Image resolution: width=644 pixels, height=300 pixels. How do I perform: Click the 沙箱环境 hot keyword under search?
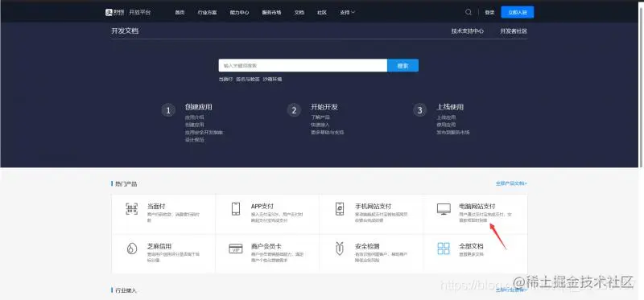coord(272,79)
